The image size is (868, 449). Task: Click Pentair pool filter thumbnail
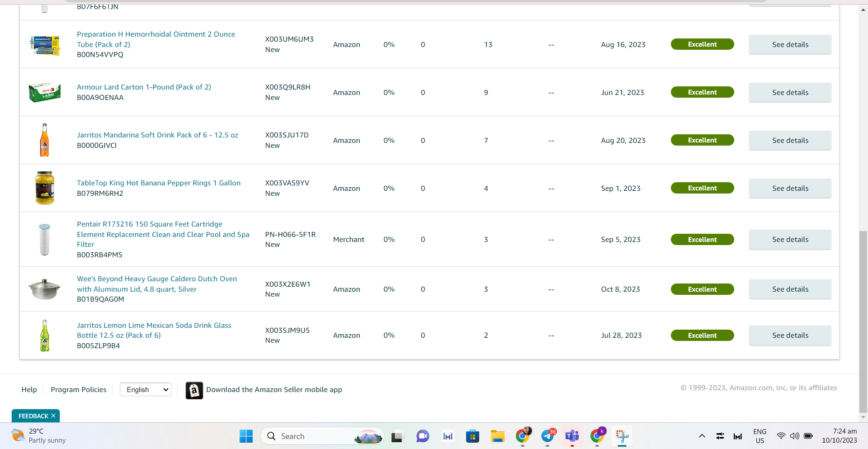point(44,239)
